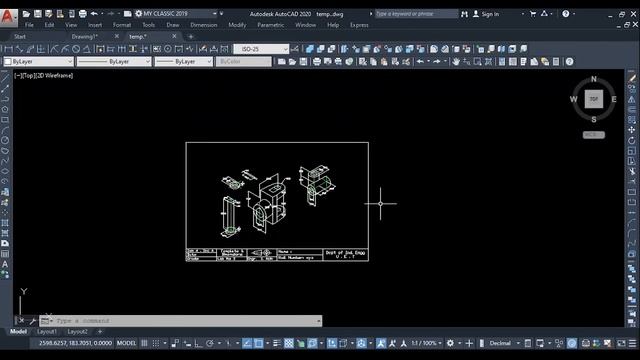Open the AutoCAD application menu logo
Viewport: 640px width, 360px height.
8,17
